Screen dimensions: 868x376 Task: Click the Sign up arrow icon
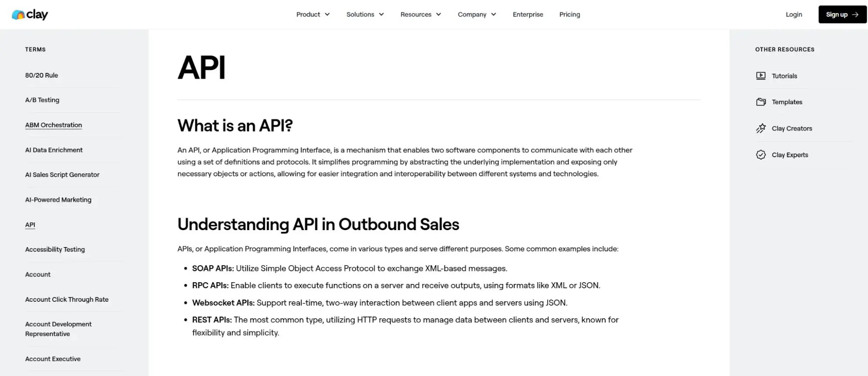click(x=855, y=15)
